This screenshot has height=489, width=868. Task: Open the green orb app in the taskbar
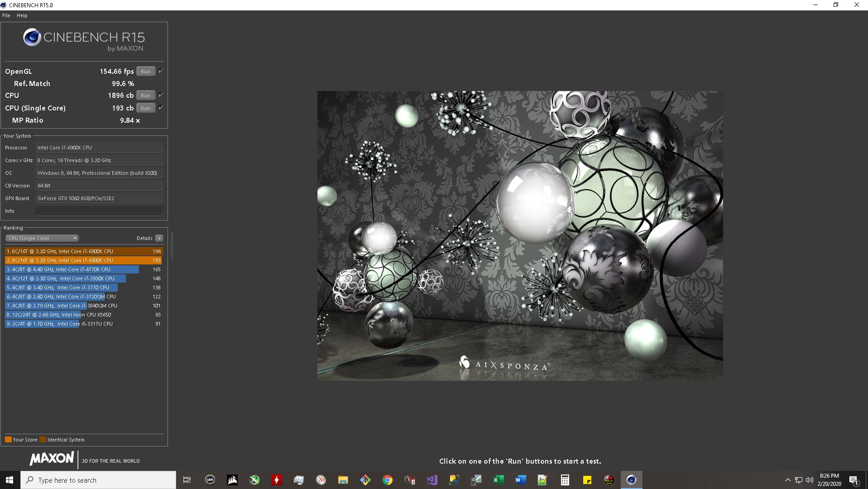tap(254, 480)
